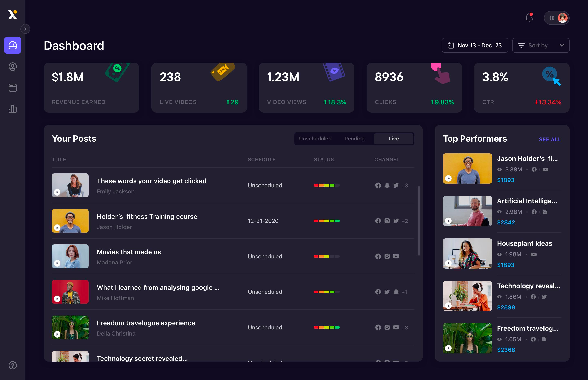Play the Houseplant ideas video thumbnail
Image resolution: width=588 pixels, height=380 pixels.
click(448, 263)
